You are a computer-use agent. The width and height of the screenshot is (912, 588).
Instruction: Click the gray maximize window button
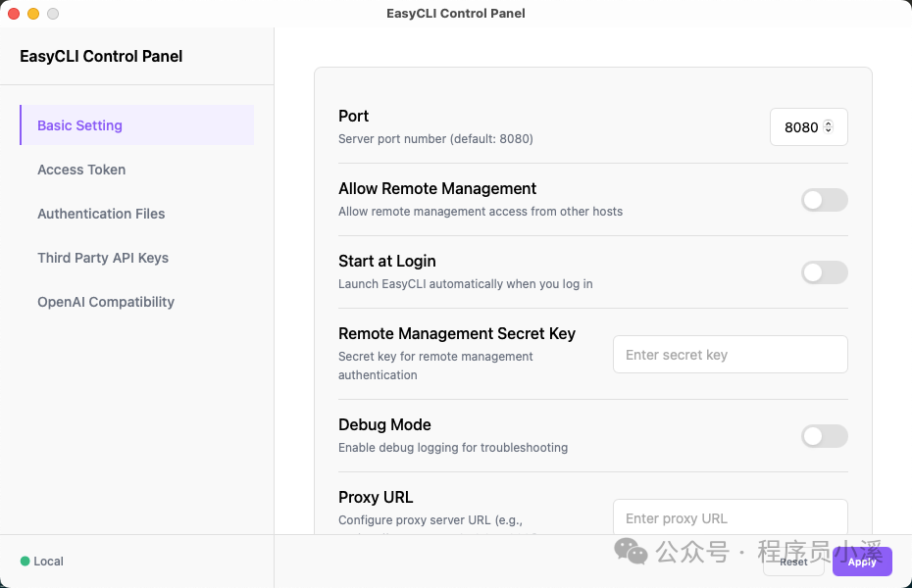coord(53,14)
